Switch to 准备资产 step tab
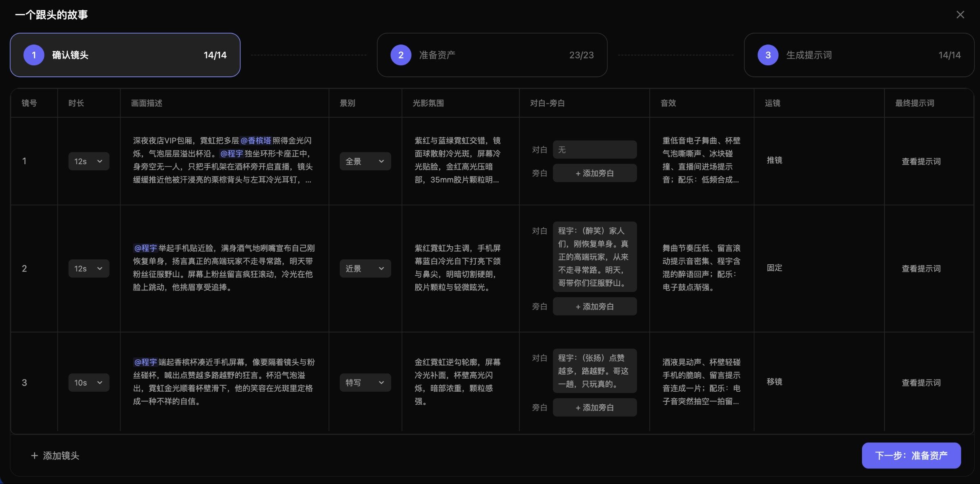Image resolution: width=980 pixels, height=484 pixels. coord(492,55)
